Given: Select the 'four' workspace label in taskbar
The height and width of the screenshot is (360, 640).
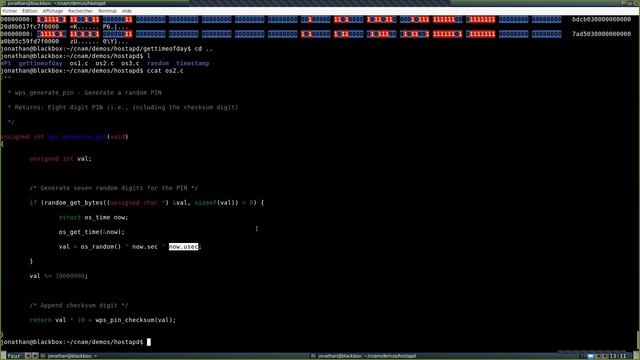Looking at the screenshot, I should [13, 356].
